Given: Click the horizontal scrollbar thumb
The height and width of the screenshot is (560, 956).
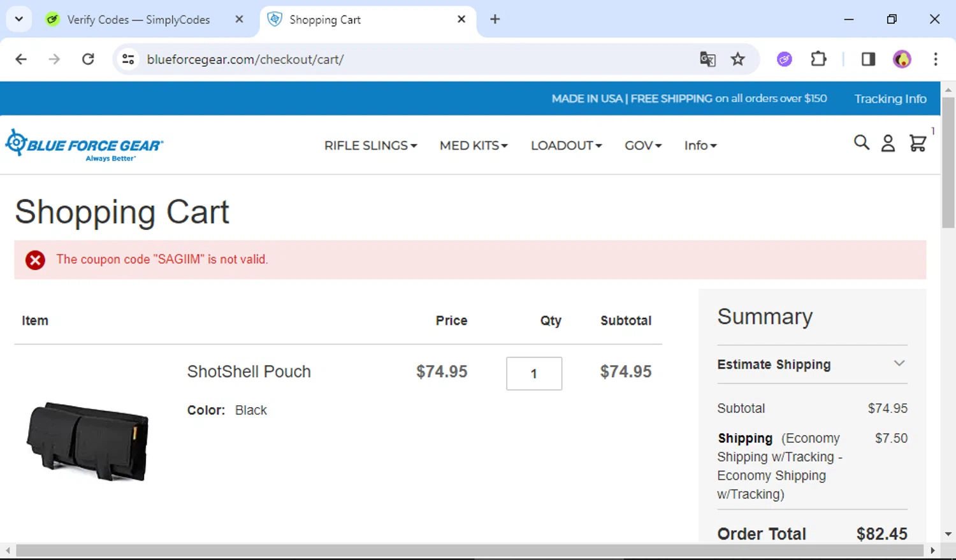Looking at the screenshot, I should (470, 550).
